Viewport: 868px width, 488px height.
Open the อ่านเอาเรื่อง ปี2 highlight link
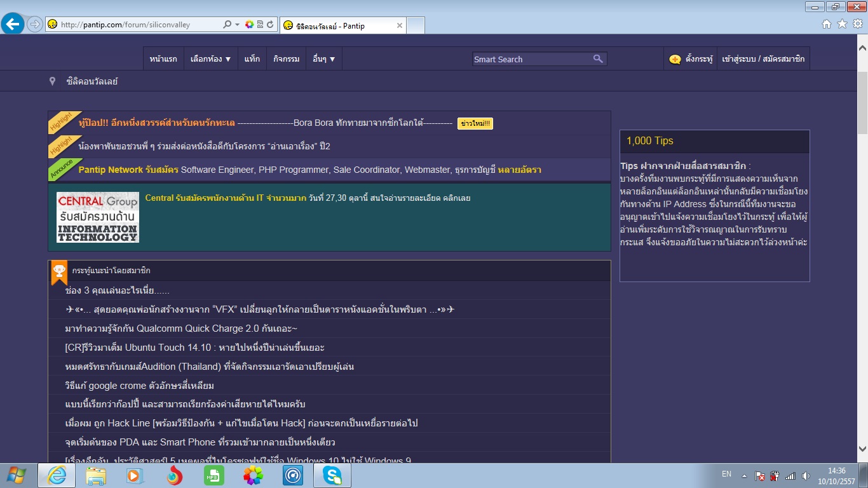tap(205, 146)
